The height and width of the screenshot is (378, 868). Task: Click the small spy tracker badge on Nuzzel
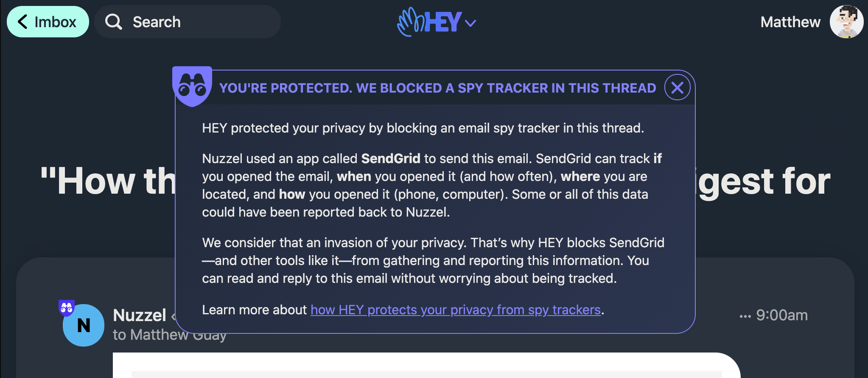(67, 308)
